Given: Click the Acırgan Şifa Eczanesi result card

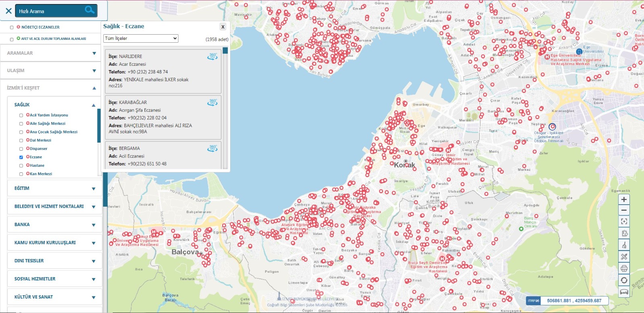Looking at the screenshot, I should click(x=163, y=117).
